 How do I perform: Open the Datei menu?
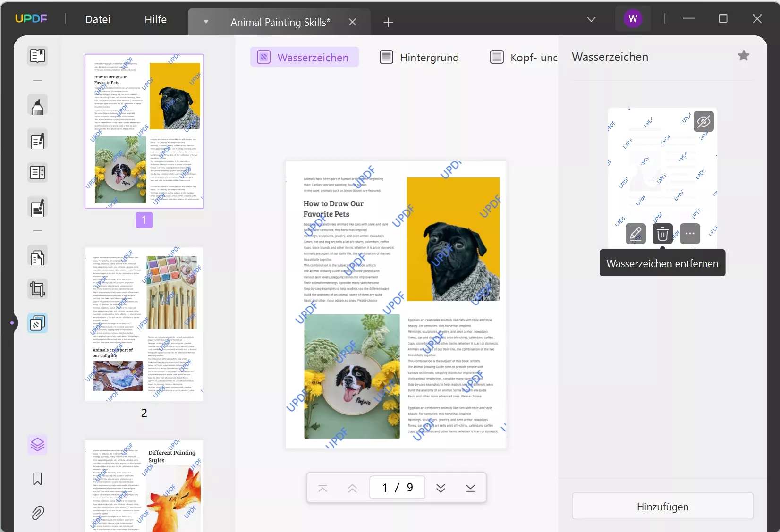point(98,19)
